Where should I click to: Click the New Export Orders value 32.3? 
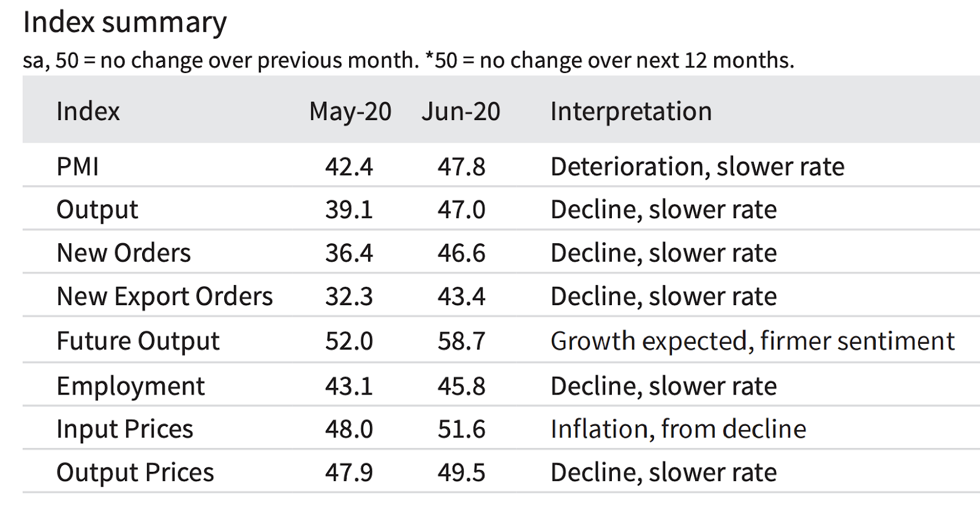coord(349,297)
